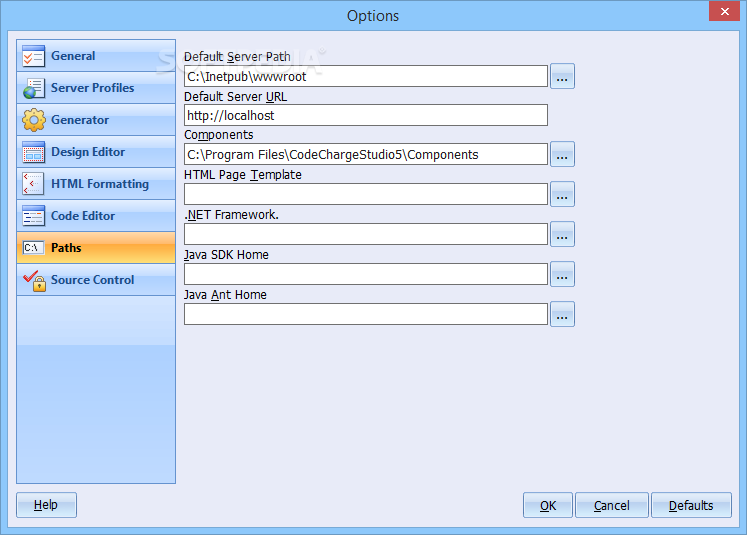Switch to the HTML Formatting tab
Image resolution: width=747 pixels, height=535 pixels.
pyautogui.click(x=99, y=184)
